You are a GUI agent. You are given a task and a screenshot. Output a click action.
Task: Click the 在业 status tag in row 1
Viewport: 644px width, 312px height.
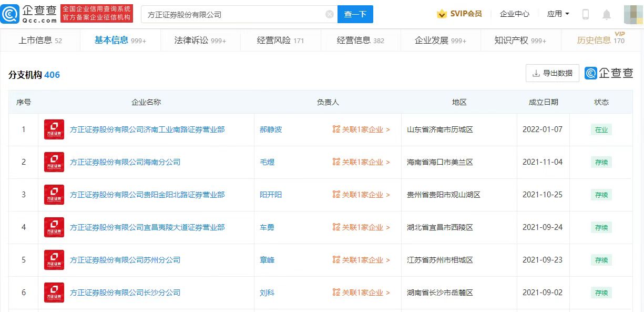coord(601,130)
